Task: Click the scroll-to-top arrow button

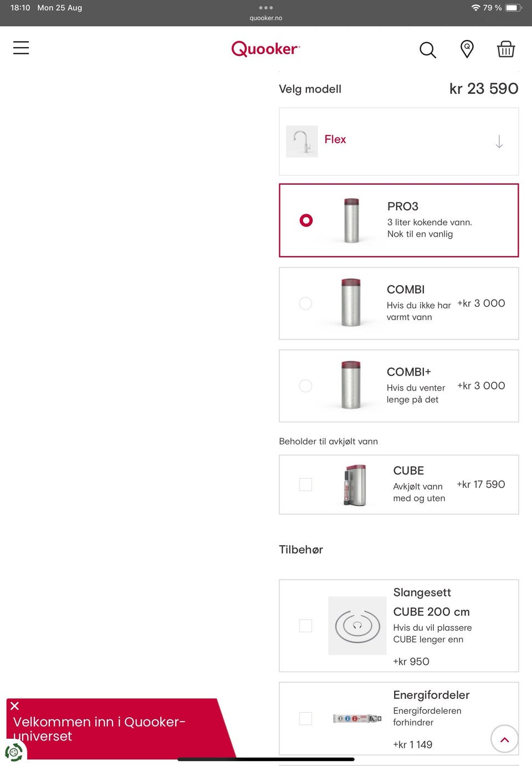Action: tap(504, 739)
